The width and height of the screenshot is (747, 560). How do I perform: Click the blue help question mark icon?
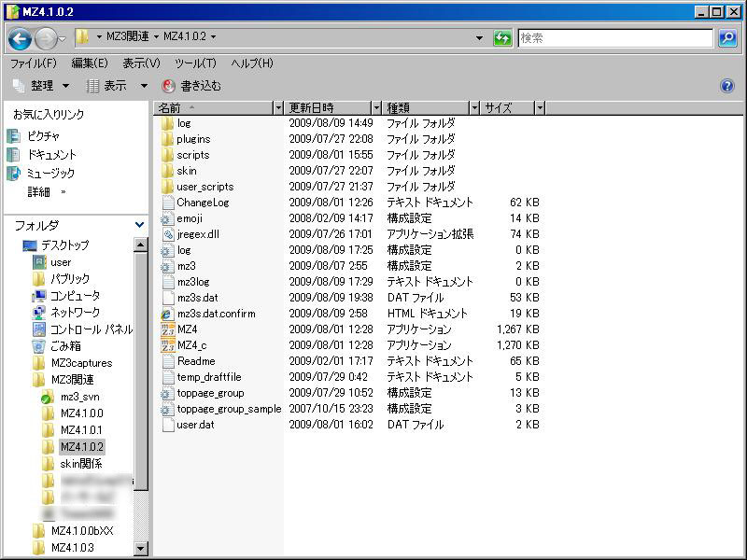pos(727,86)
